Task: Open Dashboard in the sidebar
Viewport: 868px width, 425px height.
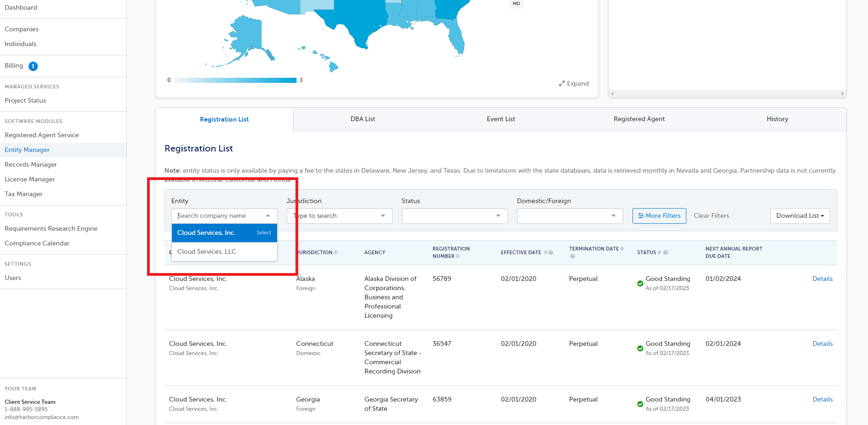Action: click(x=21, y=8)
